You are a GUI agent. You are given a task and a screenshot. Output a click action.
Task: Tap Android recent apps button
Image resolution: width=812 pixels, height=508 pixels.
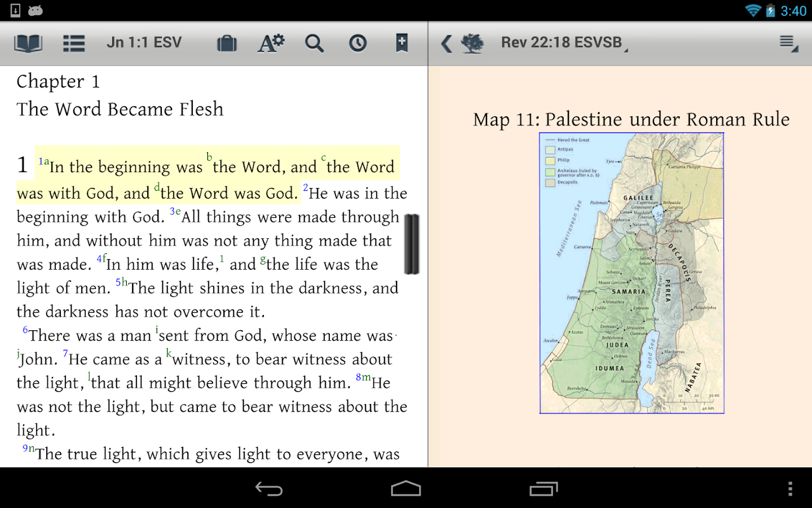tap(544, 489)
